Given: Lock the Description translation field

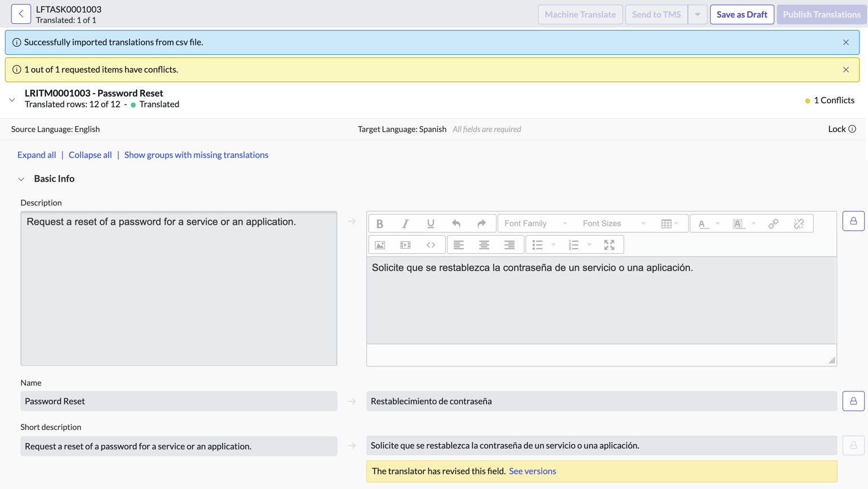Looking at the screenshot, I should tap(853, 221).
